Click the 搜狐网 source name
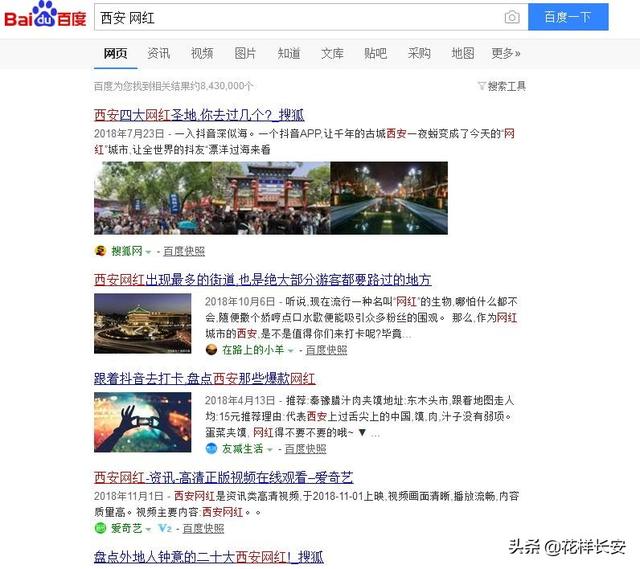 [127, 251]
